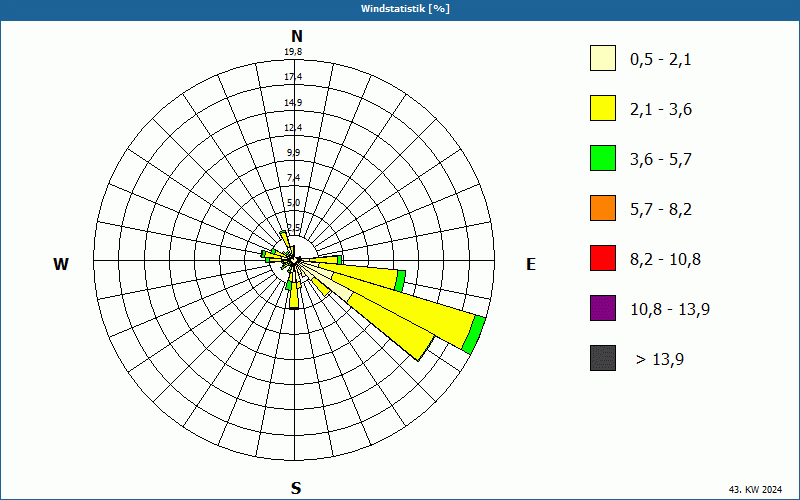Click the dark gray > 13,9 legend swatch
This screenshot has height=500, width=800.
click(x=603, y=358)
